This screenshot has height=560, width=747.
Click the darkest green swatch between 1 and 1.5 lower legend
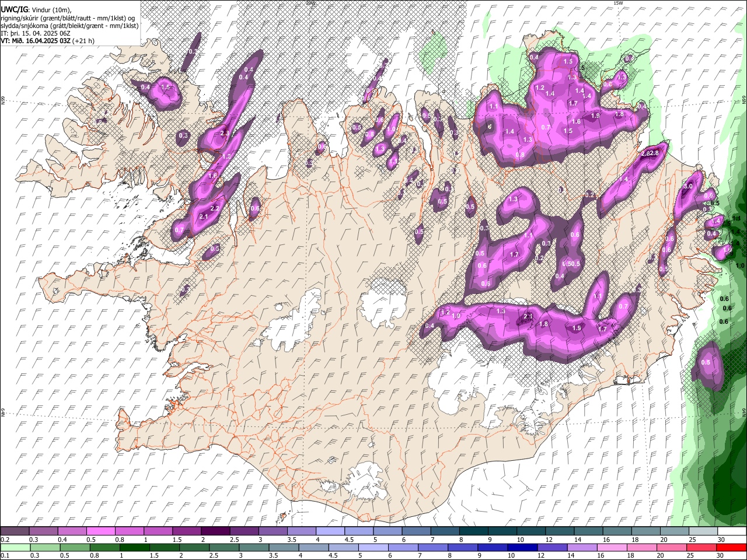tap(135, 548)
